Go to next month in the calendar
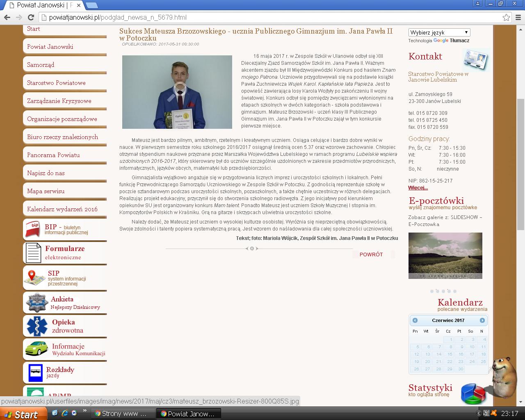The height and width of the screenshot is (420, 525). (482, 320)
